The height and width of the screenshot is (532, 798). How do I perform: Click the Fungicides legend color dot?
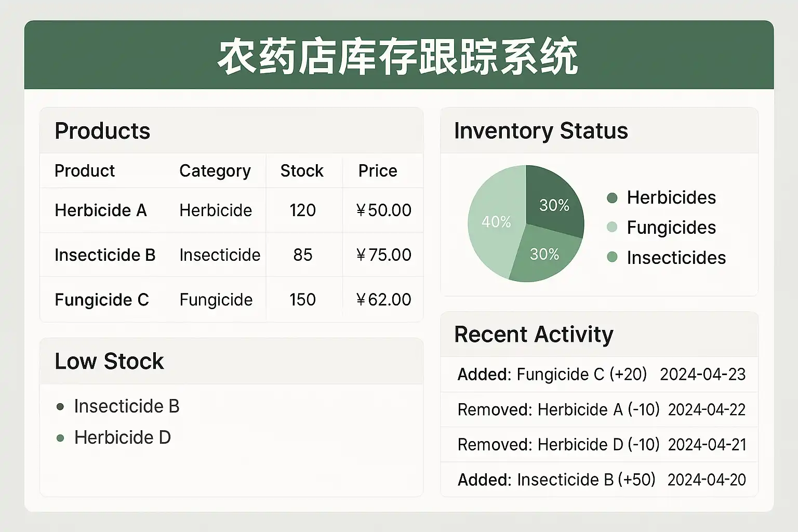[612, 228]
